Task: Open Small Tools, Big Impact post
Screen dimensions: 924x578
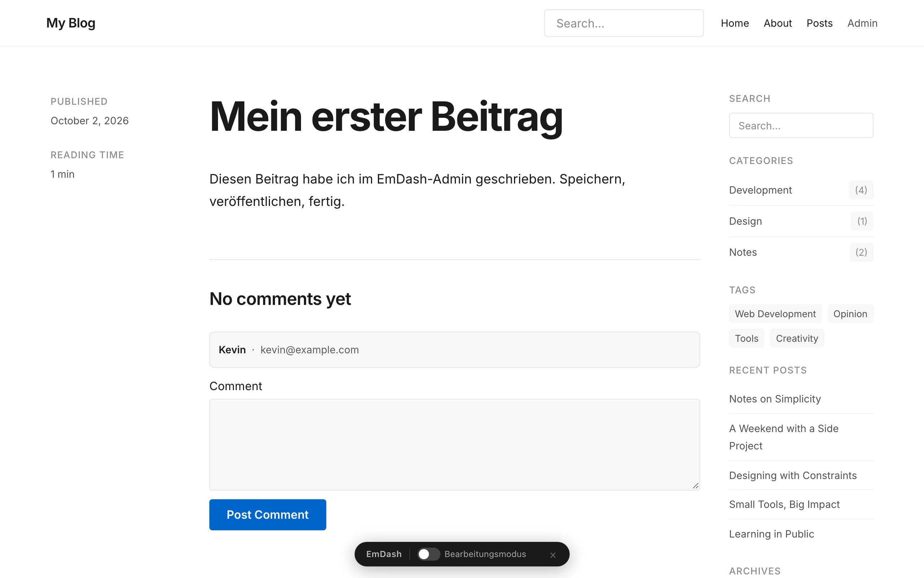Action: point(784,504)
